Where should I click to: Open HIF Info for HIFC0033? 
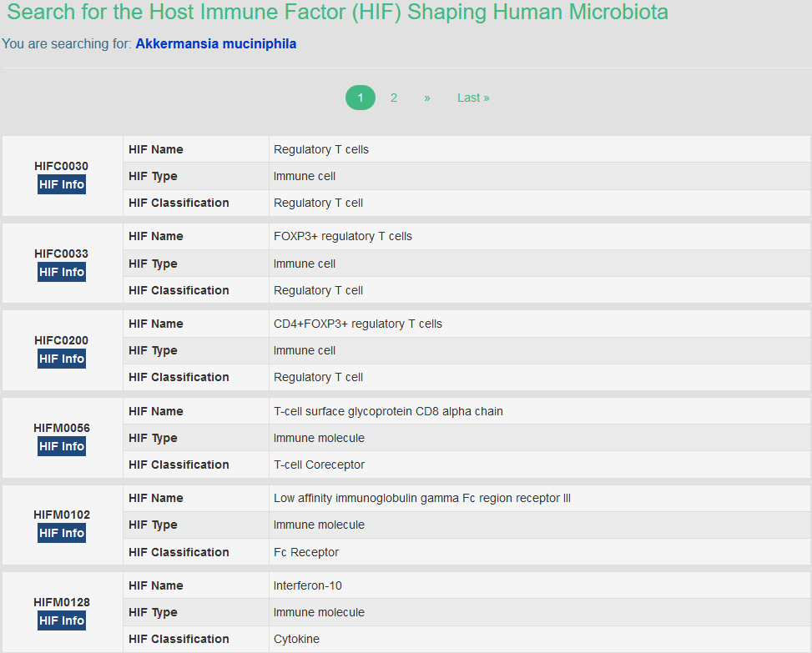point(62,272)
